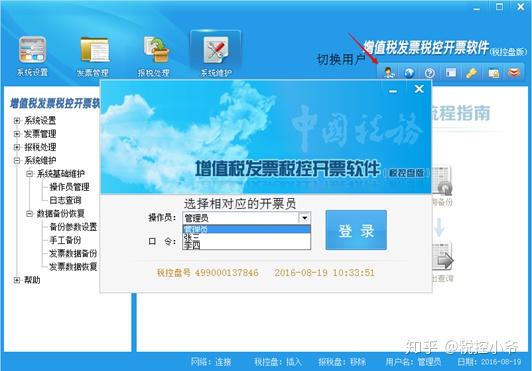
Task: Select 操作员管理 in the tree
Action: pos(70,187)
